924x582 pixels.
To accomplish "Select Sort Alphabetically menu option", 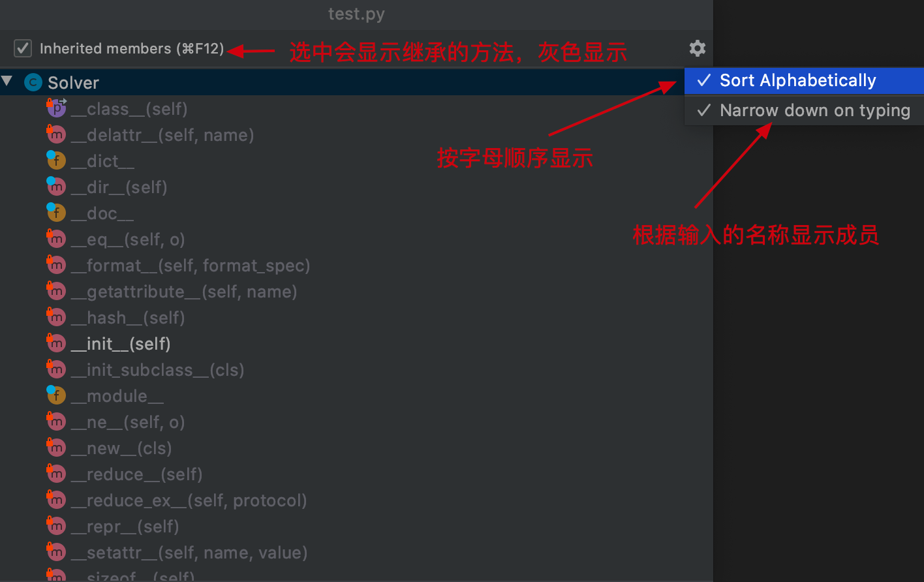I will click(804, 81).
